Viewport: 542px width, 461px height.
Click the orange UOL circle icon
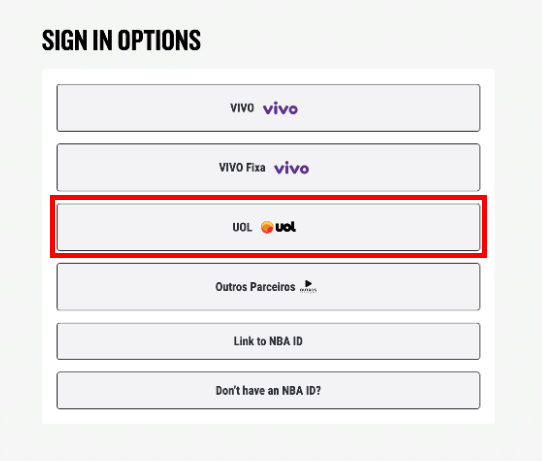click(267, 227)
